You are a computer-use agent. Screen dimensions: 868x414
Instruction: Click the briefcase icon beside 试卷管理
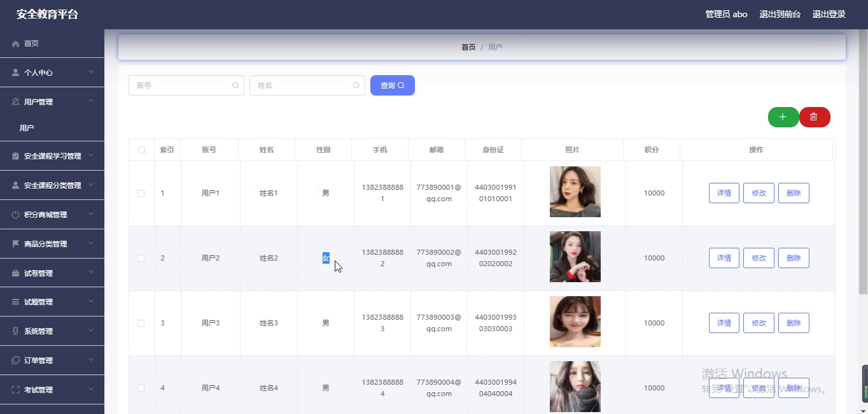click(16, 273)
